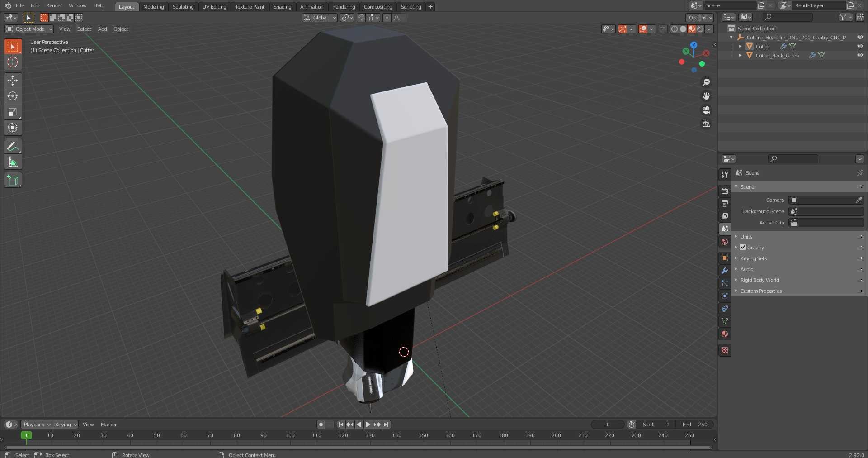
Task: Select the Measure tool
Action: 13,162
